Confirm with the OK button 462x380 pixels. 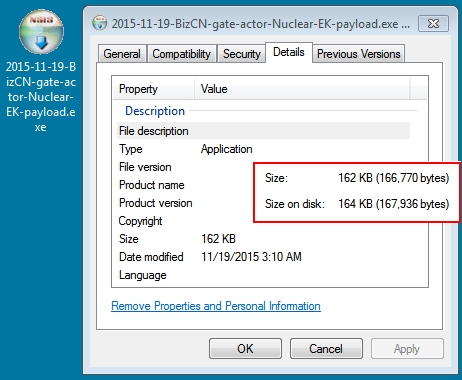click(245, 349)
